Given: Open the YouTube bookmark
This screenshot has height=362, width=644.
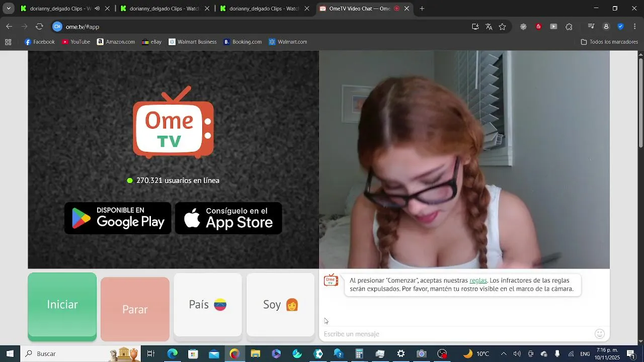Looking at the screenshot, I should [x=76, y=42].
